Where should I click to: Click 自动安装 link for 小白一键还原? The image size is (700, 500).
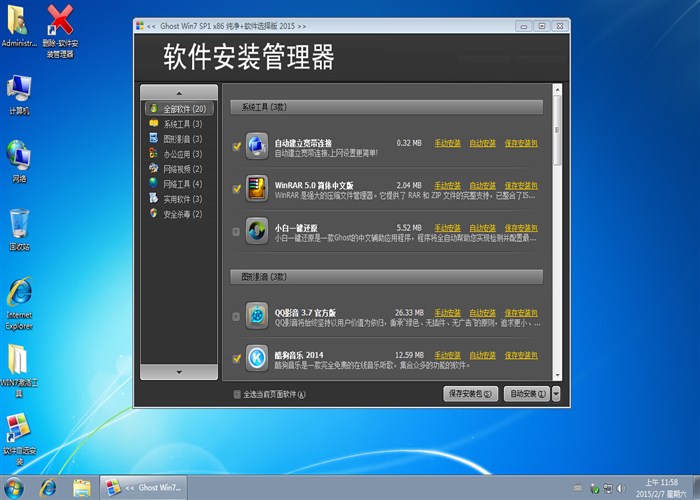click(x=483, y=228)
